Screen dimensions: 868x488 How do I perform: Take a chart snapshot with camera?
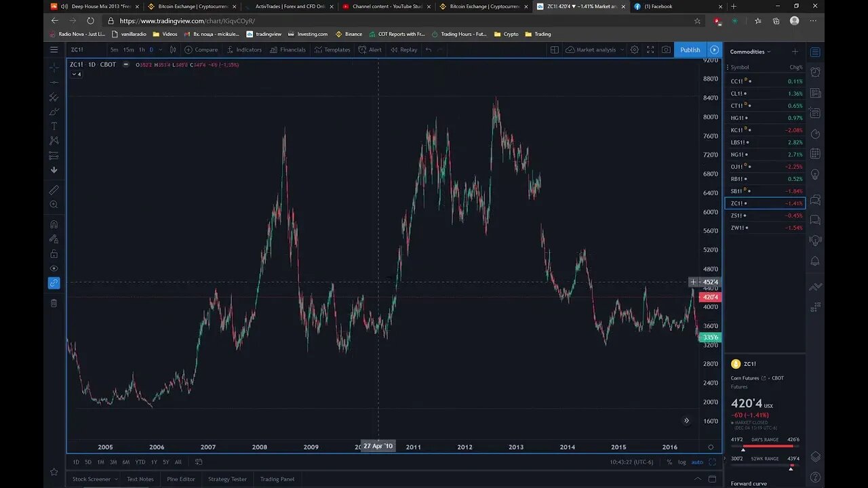666,49
